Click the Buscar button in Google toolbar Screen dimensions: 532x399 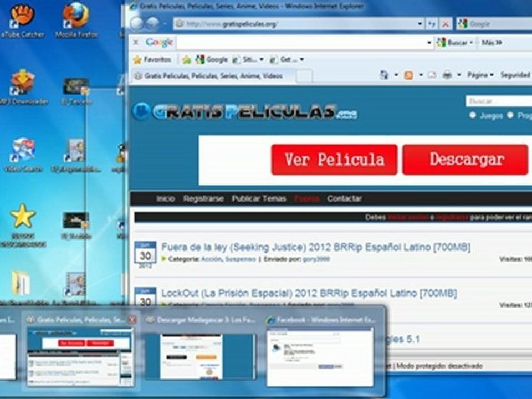click(454, 43)
